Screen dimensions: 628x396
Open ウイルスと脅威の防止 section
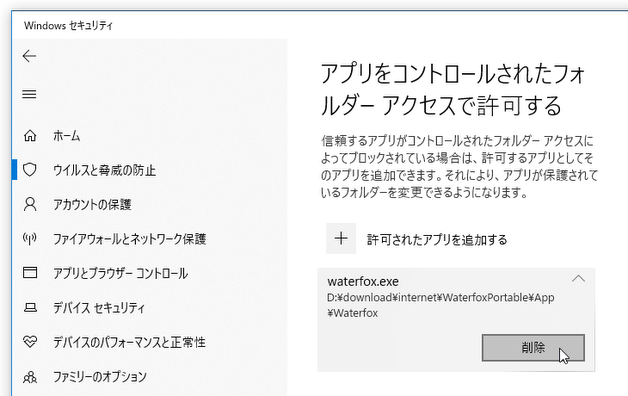(x=105, y=170)
